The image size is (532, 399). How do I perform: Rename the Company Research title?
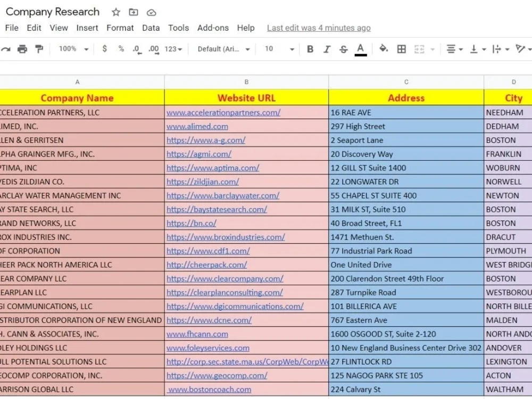coord(53,12)
